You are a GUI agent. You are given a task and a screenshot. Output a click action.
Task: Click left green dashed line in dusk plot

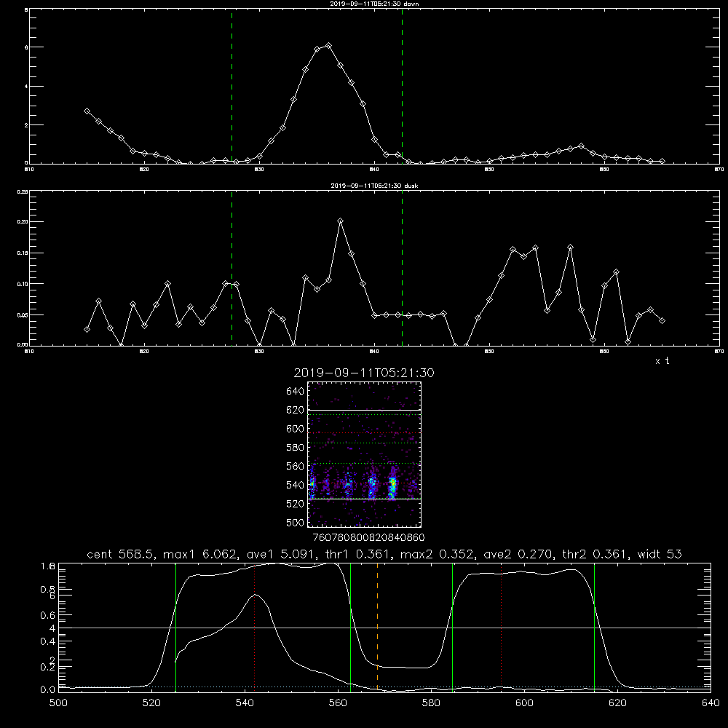coord(232,269)
